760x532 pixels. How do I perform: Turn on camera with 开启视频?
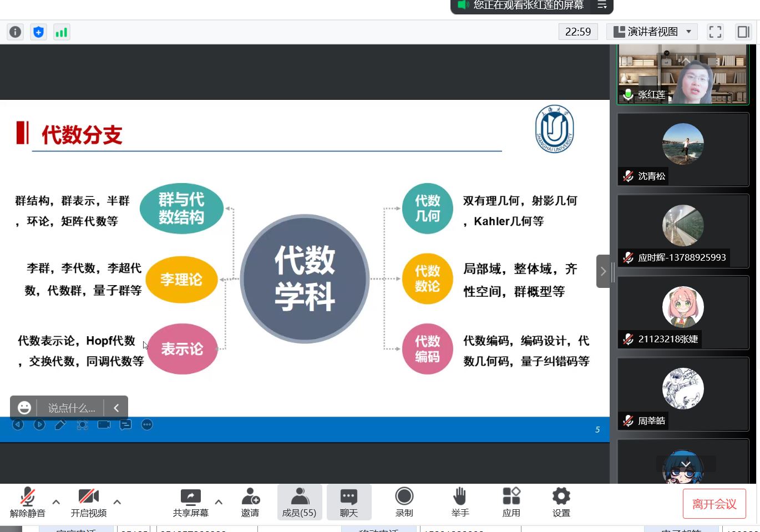(88, 502)
